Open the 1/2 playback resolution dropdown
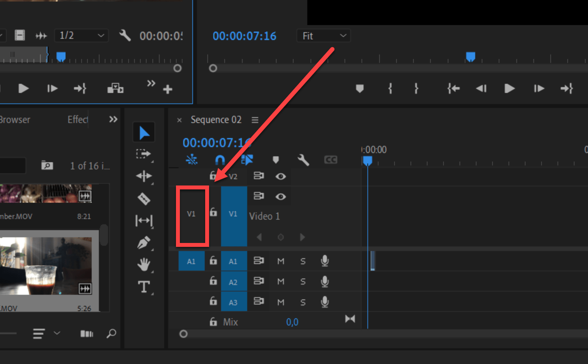 81,36
